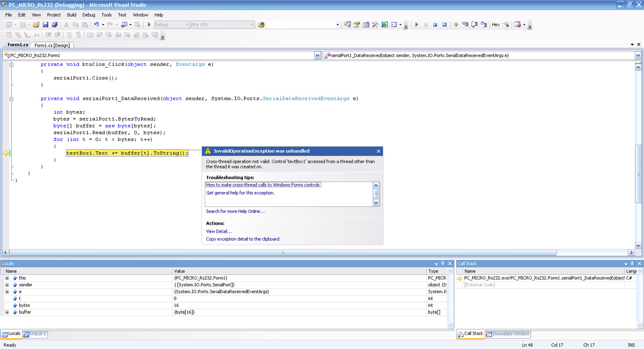Click the Undo arrow icon
644x349 pixels.
(x=97, y=25)
